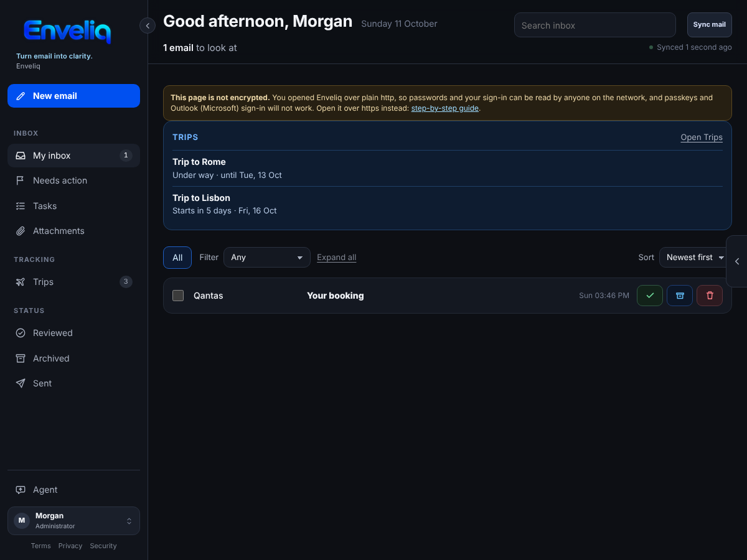Open the Privacy page
The image size is (747, 560).
pos(70,546)
